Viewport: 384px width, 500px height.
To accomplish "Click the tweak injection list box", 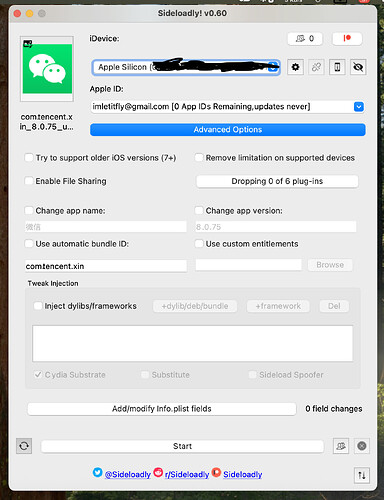I will pyautogui.click(x=192, y=343).
